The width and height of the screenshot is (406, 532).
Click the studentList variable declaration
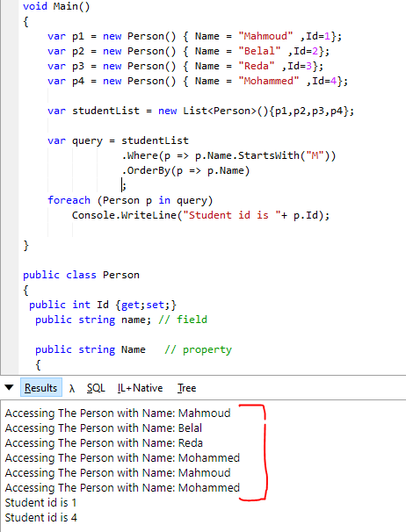coord(200,111)
